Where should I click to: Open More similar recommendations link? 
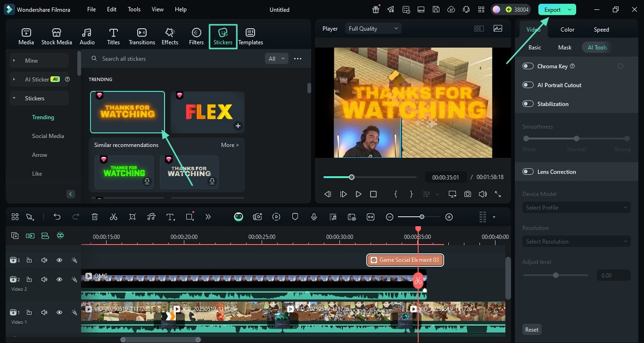230,145
